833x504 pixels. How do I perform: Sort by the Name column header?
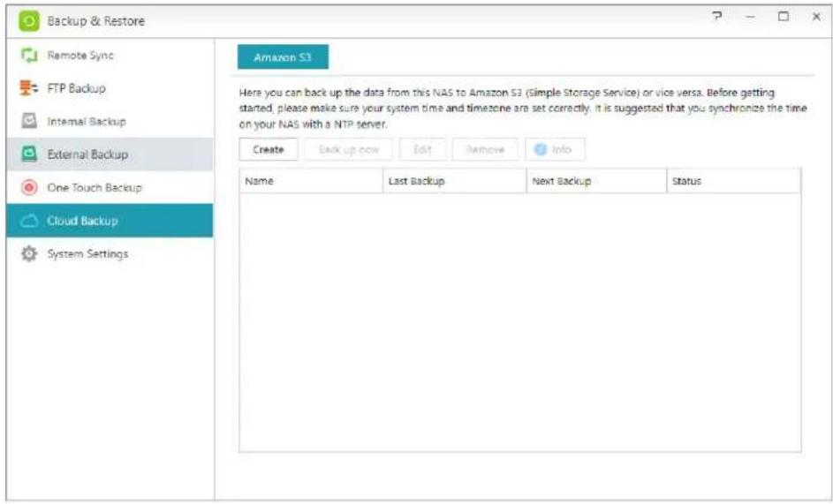click(311, 181)
